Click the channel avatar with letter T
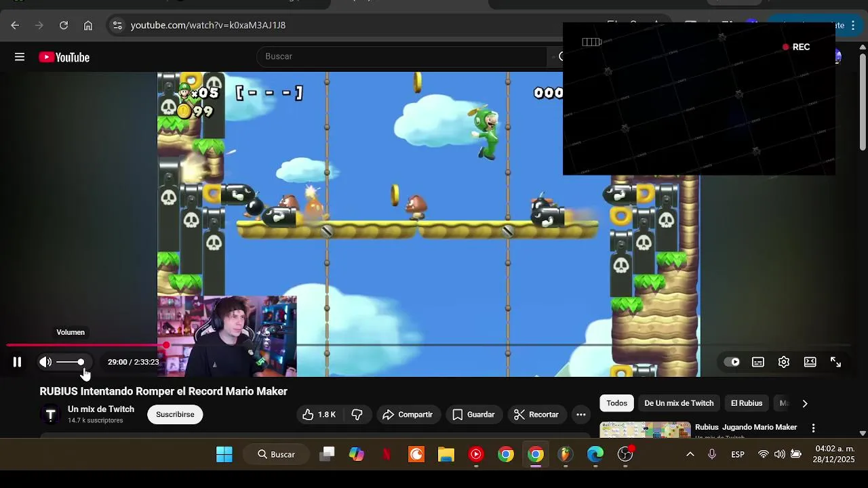Viewport: 868px width, 488px height. click(x=50, y=415)
